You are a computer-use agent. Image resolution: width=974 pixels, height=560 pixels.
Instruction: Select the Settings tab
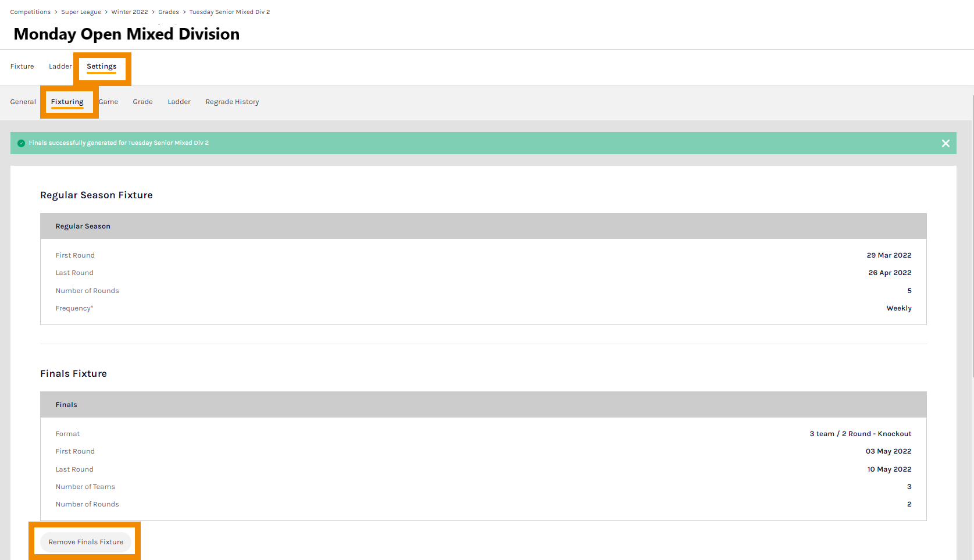tap(102, 66)
